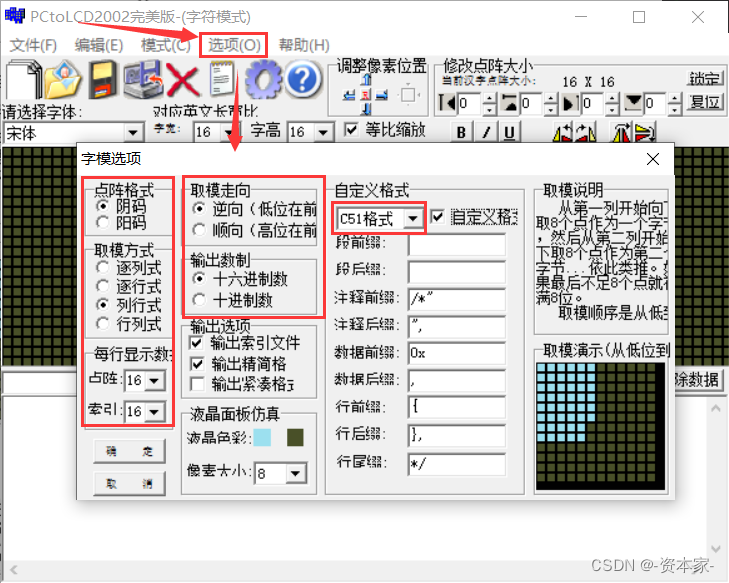Click the 取消 button in dialog

pos(129,484)
